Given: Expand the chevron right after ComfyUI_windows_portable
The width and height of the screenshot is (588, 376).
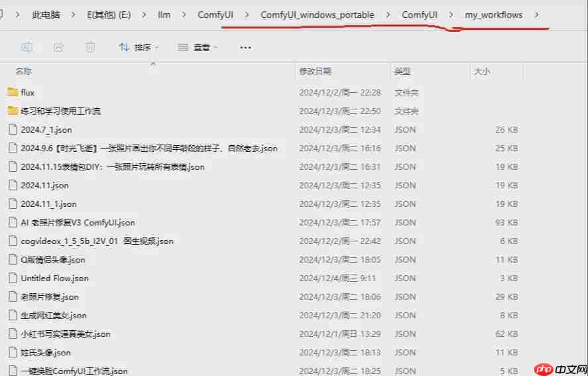Looking at the screenshot, I should coord(388,15).
